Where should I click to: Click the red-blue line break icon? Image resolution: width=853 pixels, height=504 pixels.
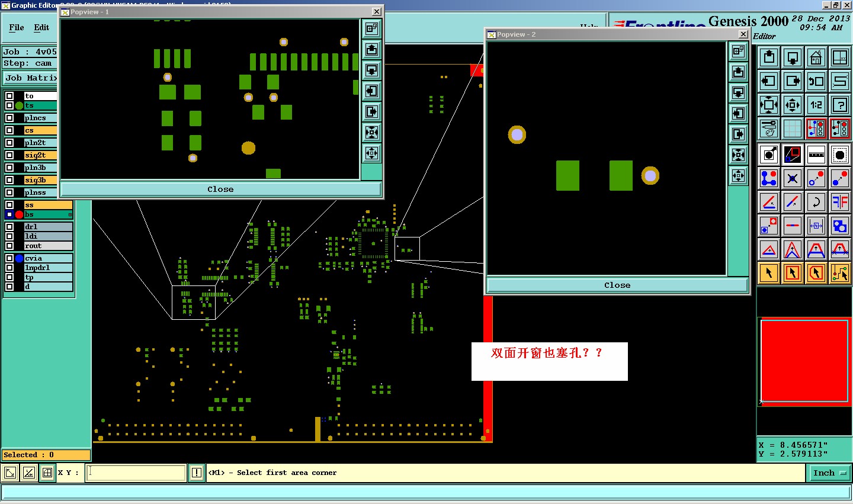click(793, 226)
